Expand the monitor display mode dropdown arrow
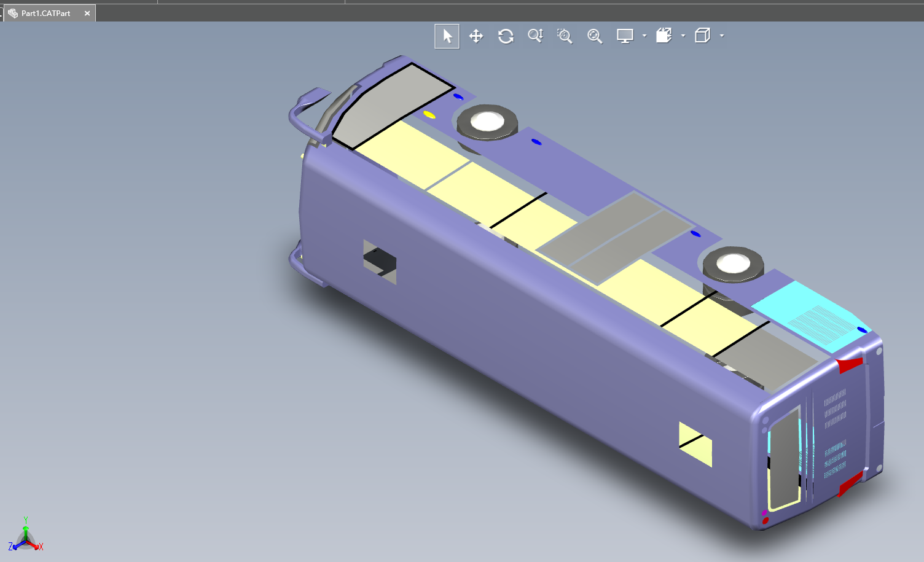 [644, 36]
